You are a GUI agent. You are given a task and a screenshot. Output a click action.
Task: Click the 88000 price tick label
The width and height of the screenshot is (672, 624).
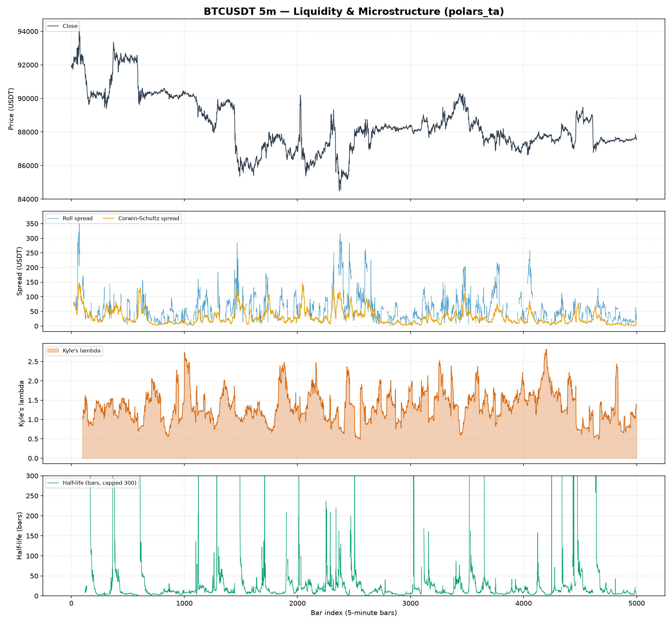point(28,132)
